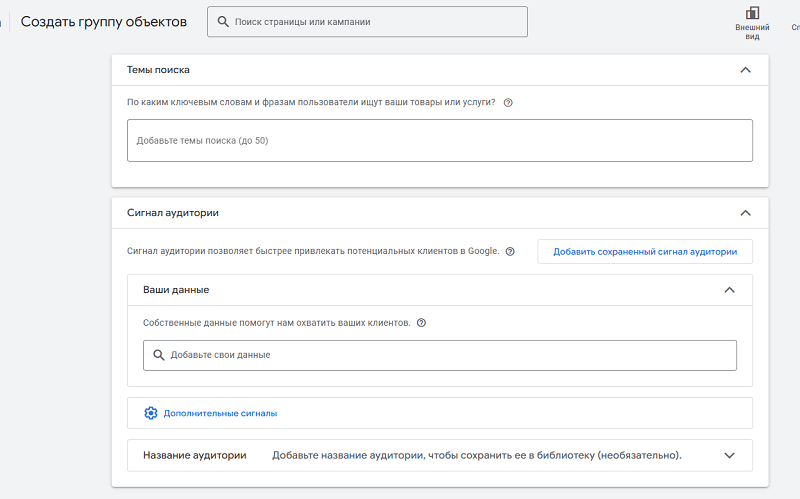Open help icon next to search themes question
The width and height of the screenshot is (800, 499).
[x=508, y=103]
